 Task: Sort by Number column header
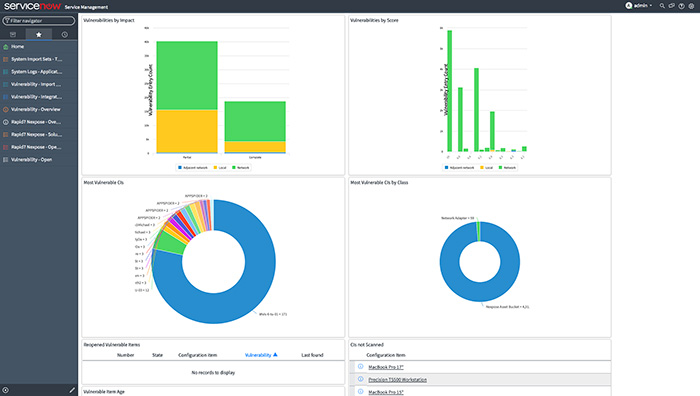125,355
